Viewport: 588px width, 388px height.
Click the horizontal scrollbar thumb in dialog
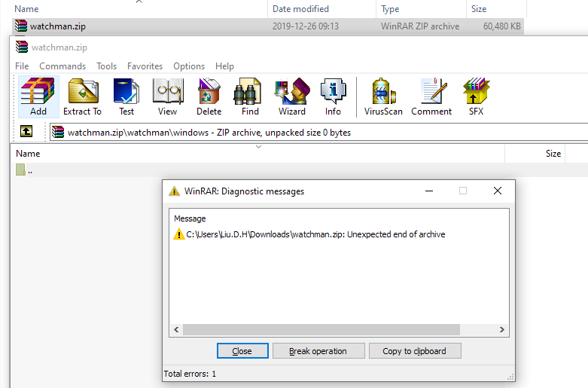coord(321,329)
